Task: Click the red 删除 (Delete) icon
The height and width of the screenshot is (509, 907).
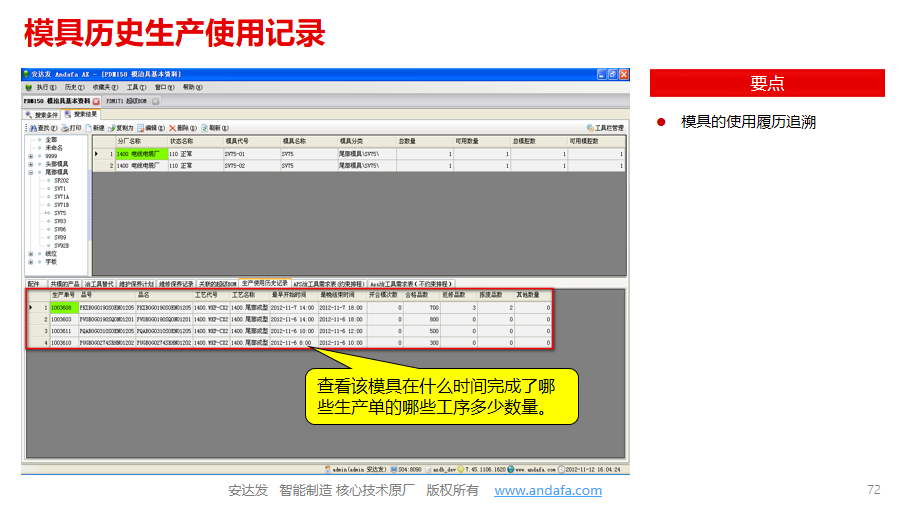Action: (x=180, y=128)
